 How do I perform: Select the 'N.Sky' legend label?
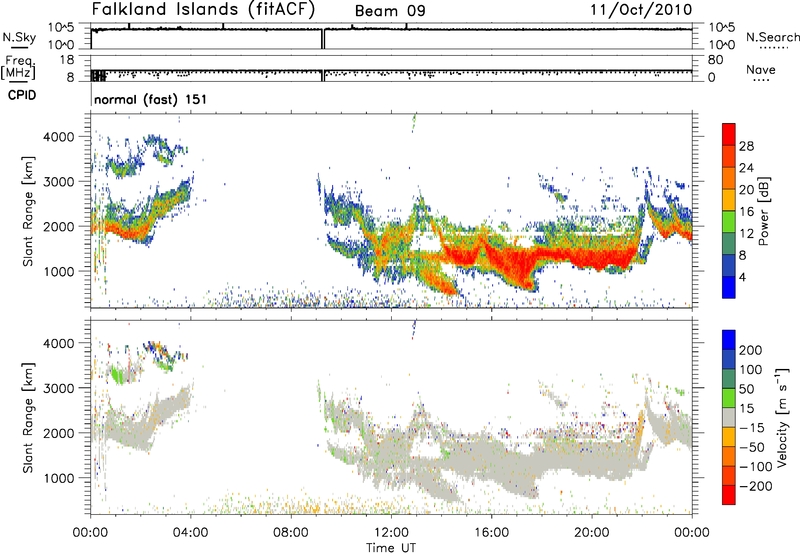click(19, 37)
